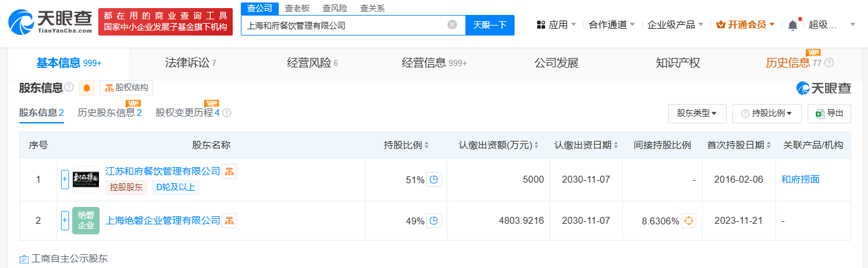
Task: Sort by 认缴出资额 column header arrows
Action: coord(536,145)
